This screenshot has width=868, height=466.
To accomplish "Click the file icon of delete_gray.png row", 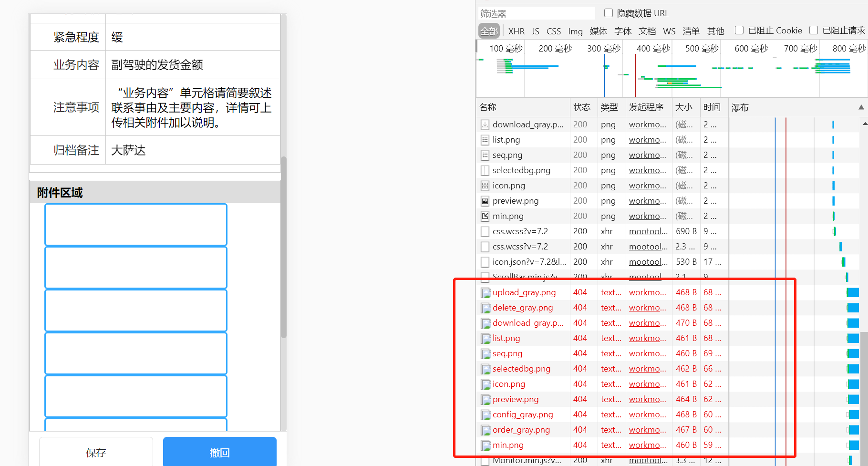I will [x=486, y=308].
